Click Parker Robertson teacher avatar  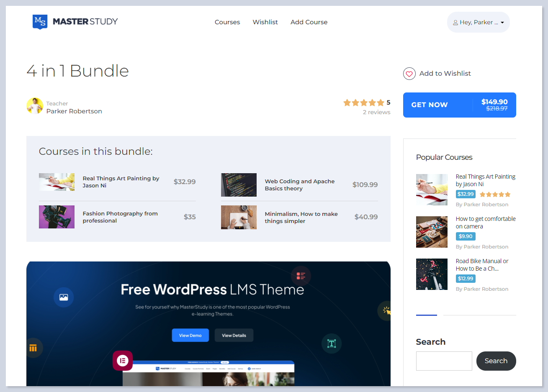point(35,106)
